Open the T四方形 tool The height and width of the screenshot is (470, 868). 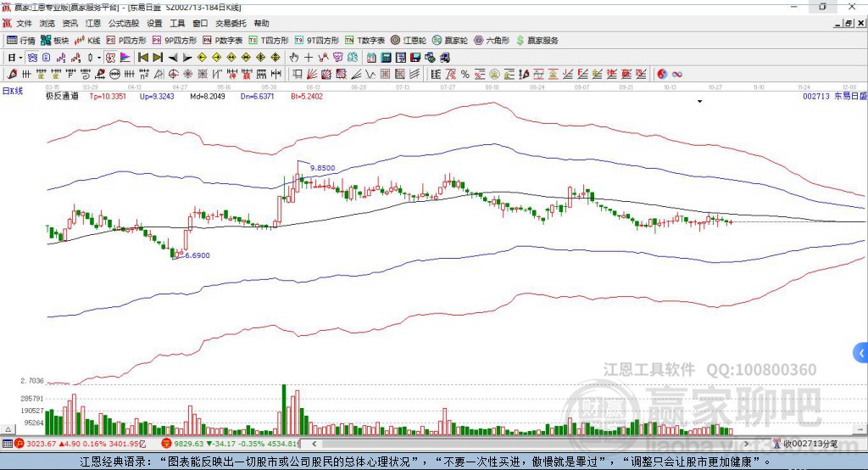click(x=269, y=41)
